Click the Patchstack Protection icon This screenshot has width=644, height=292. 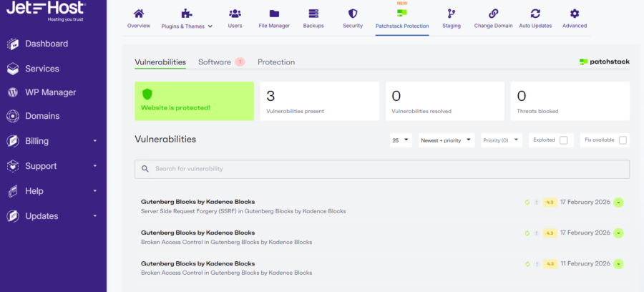402,13
